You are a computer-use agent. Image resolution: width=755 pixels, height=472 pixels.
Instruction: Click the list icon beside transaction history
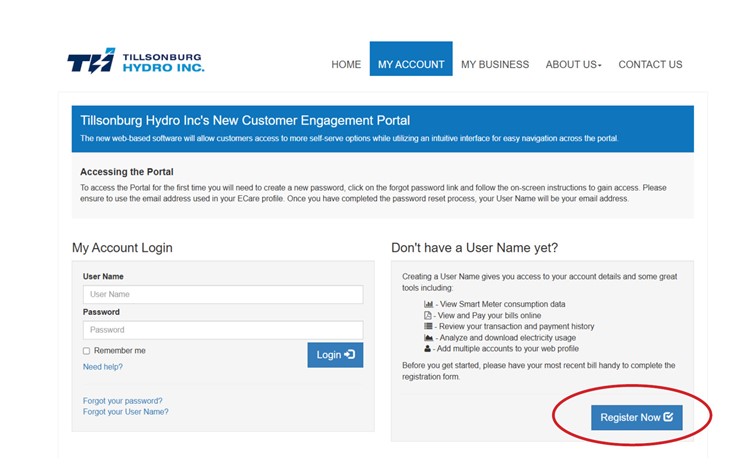pyautogui.click(x=428, y=326)
